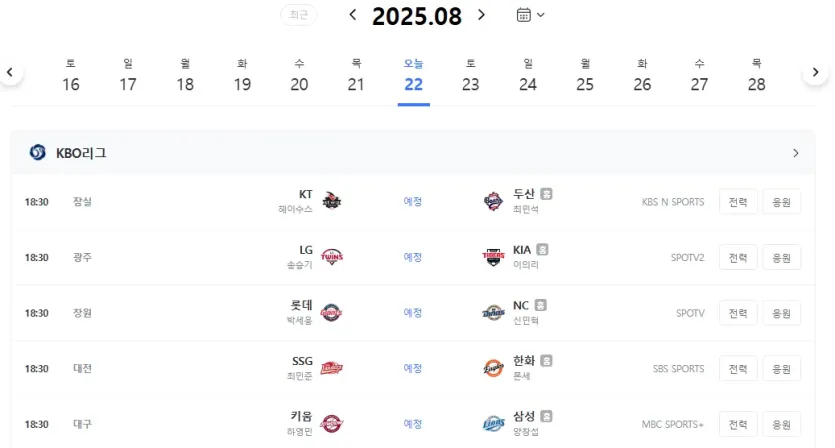The width and height of the screenshot is (835, 448).
Task: Select date tab 28 목
Action: click(757, 76)
